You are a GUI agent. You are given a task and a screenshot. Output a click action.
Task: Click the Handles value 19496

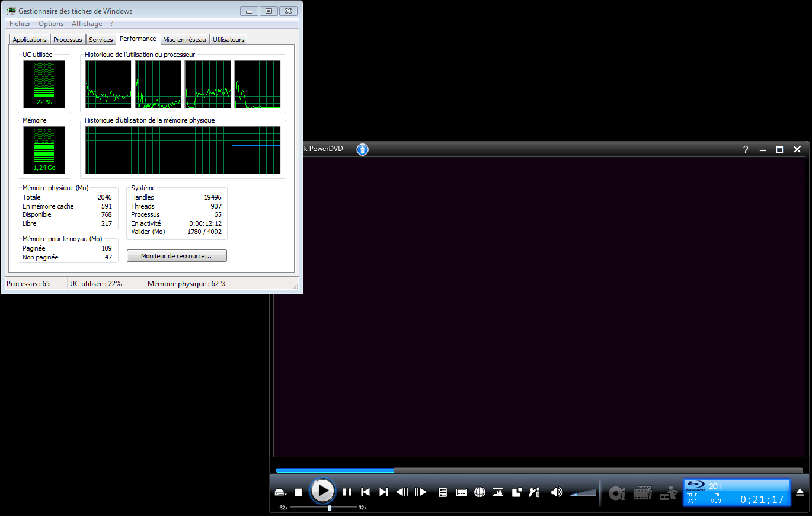click(x=212, y=197)
